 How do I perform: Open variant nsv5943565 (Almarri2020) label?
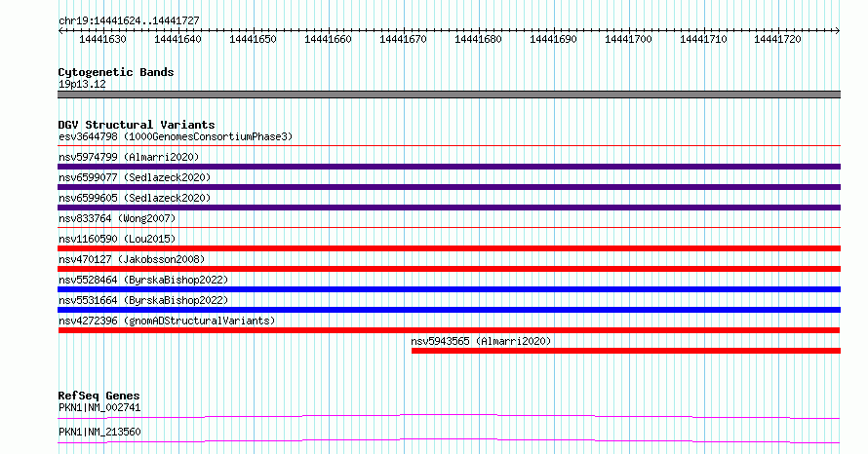[481, 341]
